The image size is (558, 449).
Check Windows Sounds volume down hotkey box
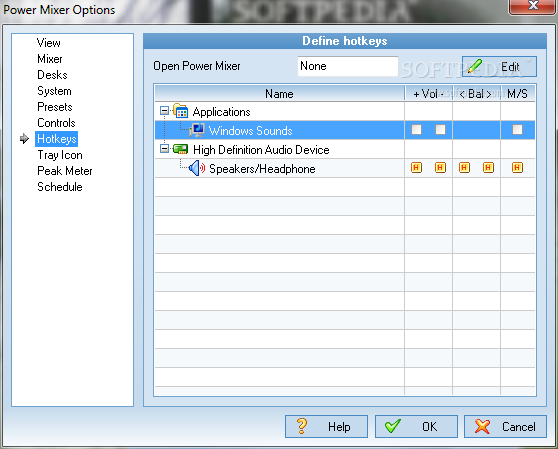coord(441,130)
